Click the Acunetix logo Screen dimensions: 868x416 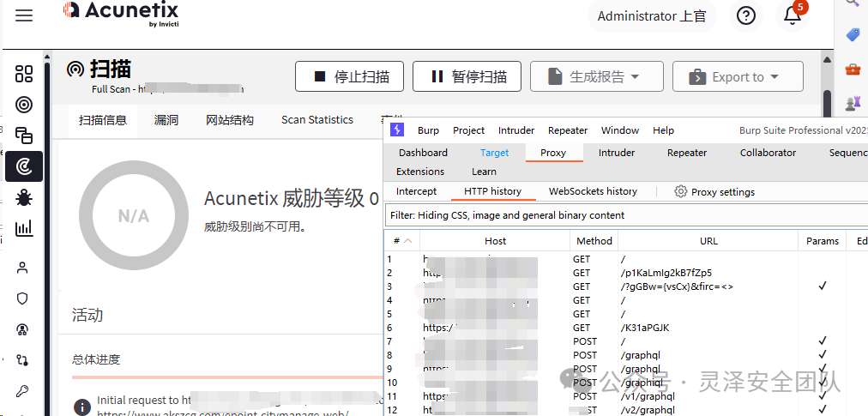pos(120,13)
